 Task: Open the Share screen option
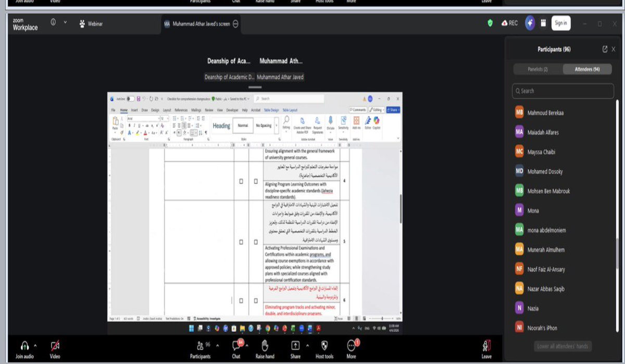[x=295, y=346]
